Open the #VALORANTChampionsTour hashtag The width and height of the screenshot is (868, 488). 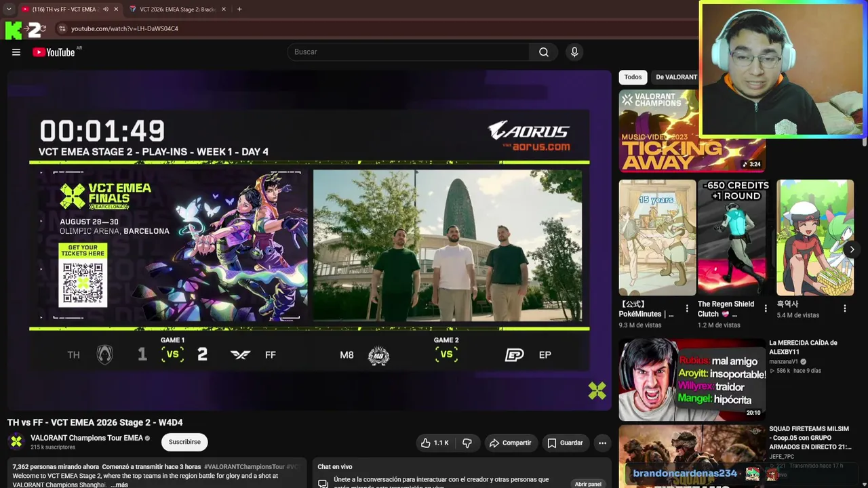point(244,467)
